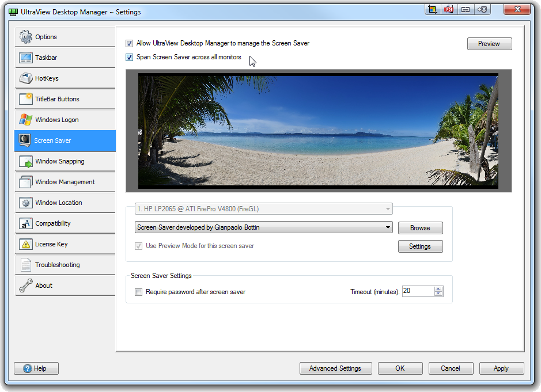The height and width of the screenshot is (392, 541).
Task: Expand the Gianpaolo Bottin screen saver dropdown
Action: (x=264, y=227)
